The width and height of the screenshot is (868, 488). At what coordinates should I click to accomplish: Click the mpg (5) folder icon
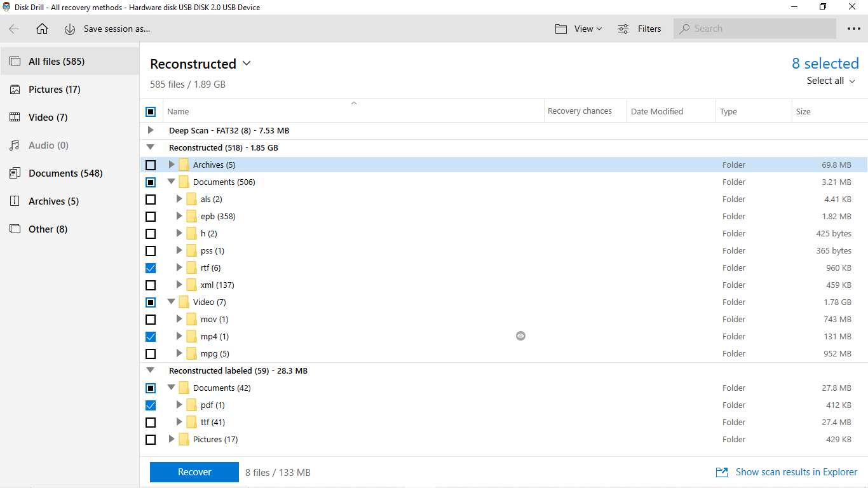coord(191,353)
